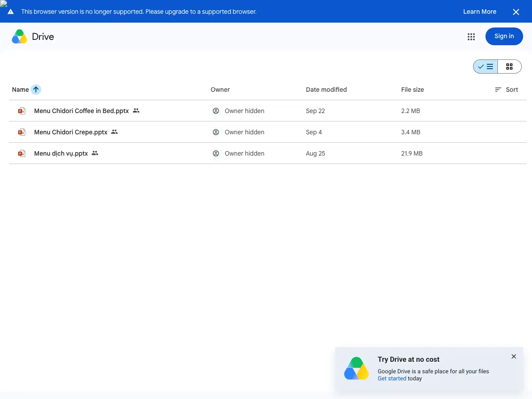Viewport: 532px width, 399px height.
Task: Click the Sep 22 modified date
Action: pyautogui.click(x=315, y=111)
